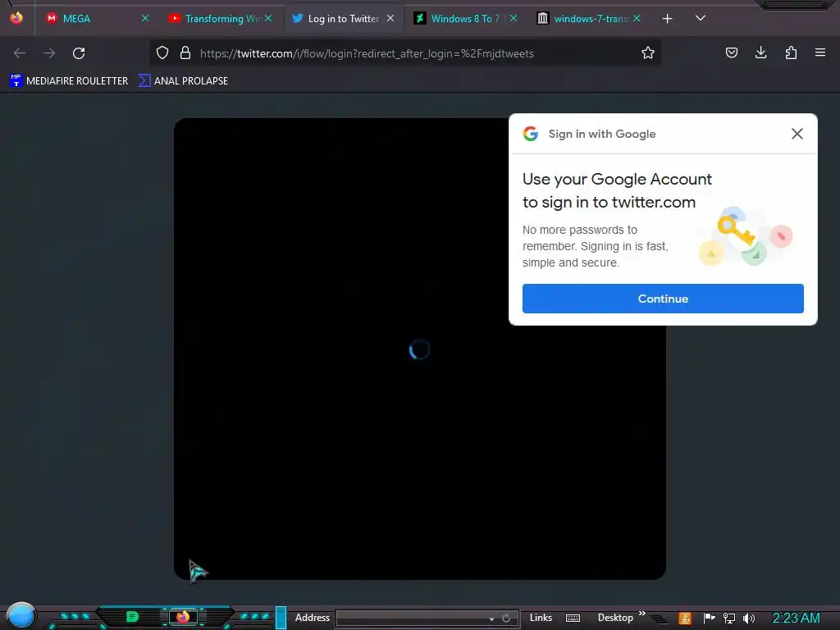Reload the current page

click(x=79, y=53)
